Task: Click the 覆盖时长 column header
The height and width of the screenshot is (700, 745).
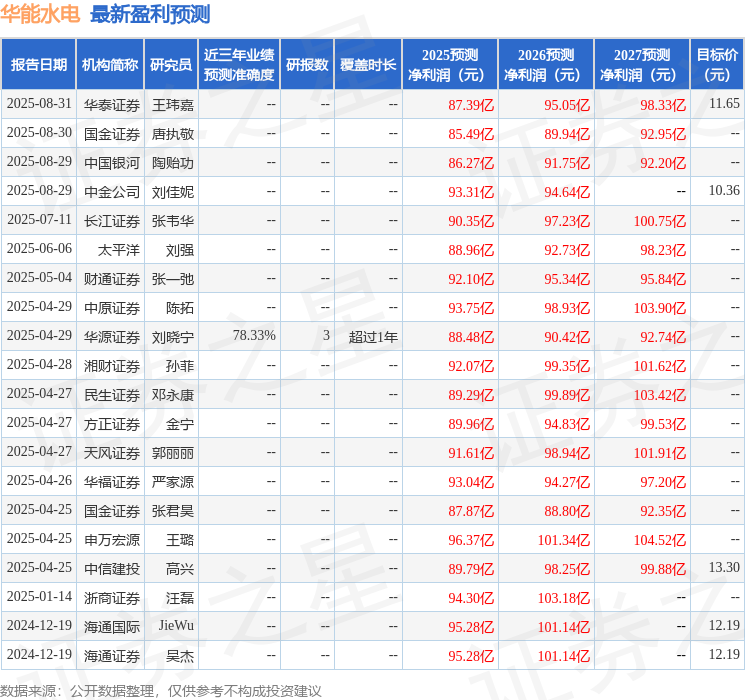Action: coord(368,64)
